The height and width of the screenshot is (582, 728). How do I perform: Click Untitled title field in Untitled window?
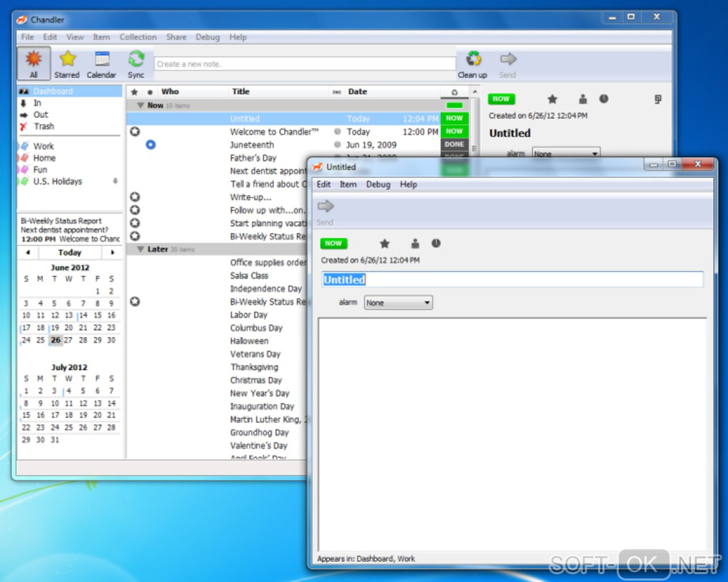pos(512,280)
